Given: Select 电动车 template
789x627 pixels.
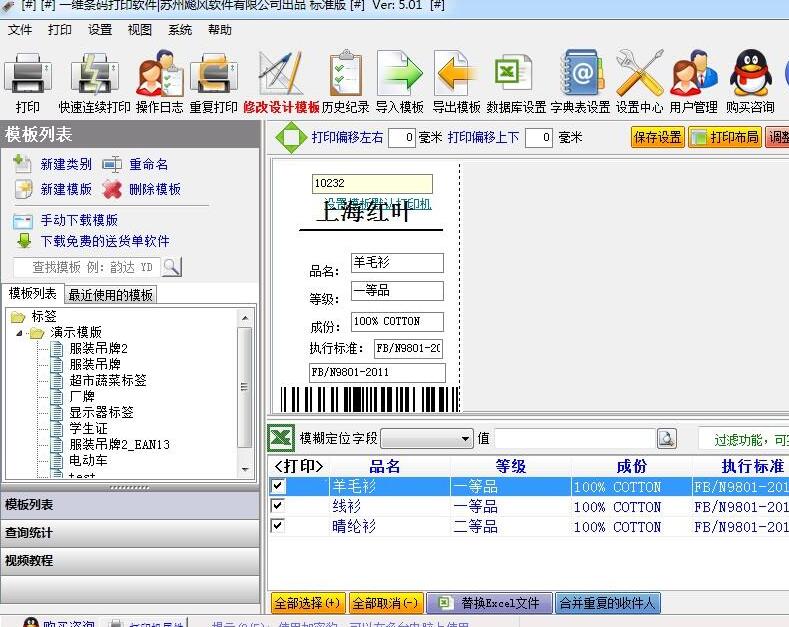Looking at the screenshot, I should pos(88,460).
